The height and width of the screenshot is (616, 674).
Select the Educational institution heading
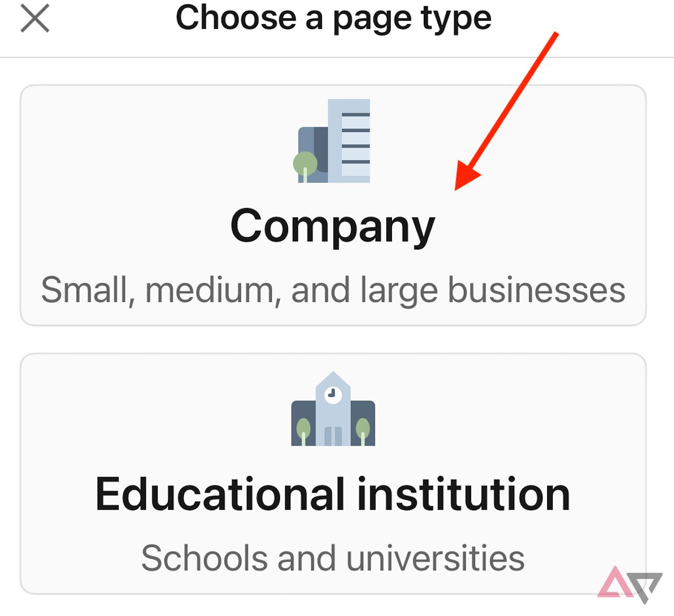click(333, 494)
